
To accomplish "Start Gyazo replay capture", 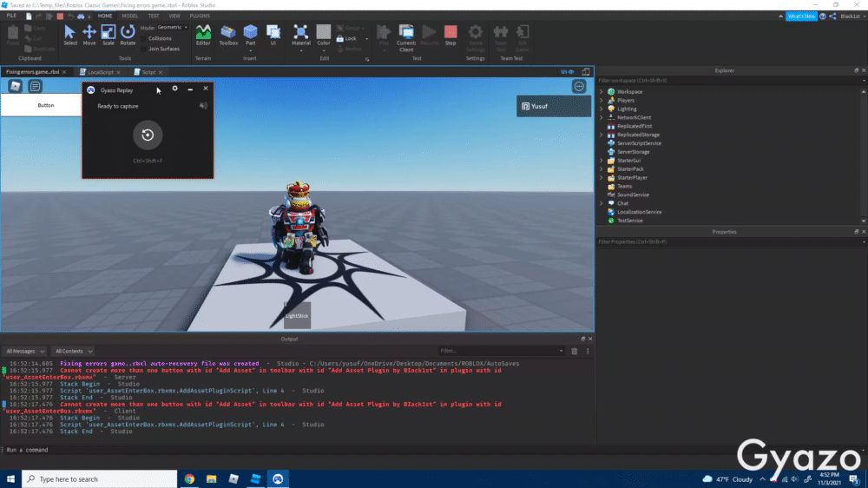I will (x=148, y=135).
